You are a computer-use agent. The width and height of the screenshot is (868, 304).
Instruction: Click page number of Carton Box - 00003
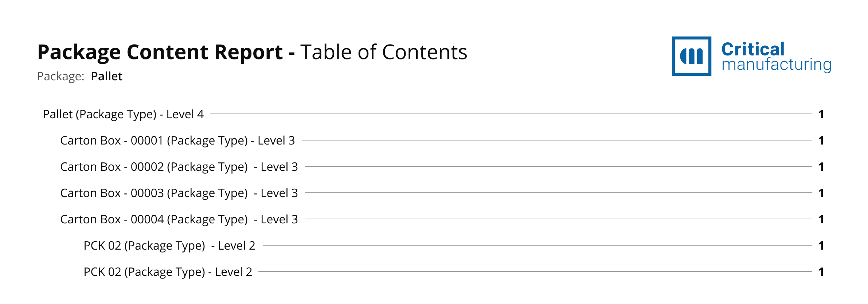click(821, 193)
